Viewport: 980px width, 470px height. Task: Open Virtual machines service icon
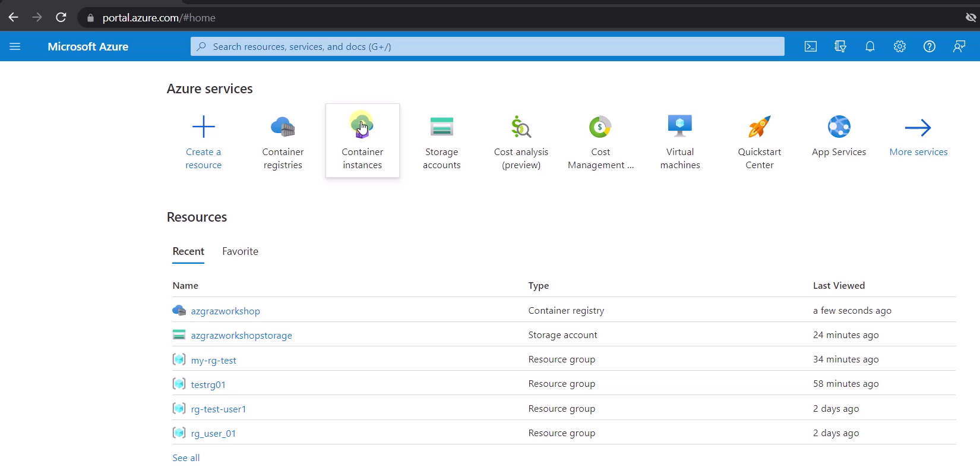(680, 126)
